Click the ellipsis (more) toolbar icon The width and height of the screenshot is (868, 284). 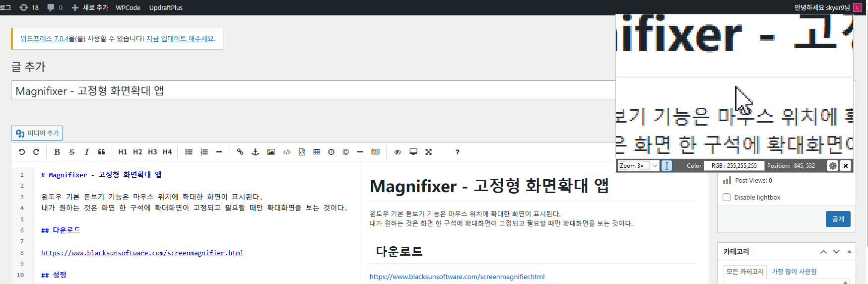coord(360,152)
